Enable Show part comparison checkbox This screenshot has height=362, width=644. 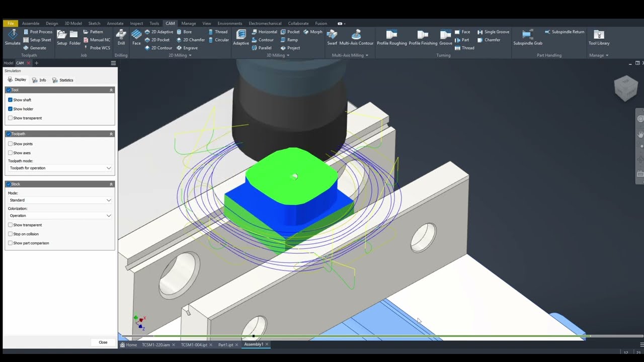[x=10, y=243]
